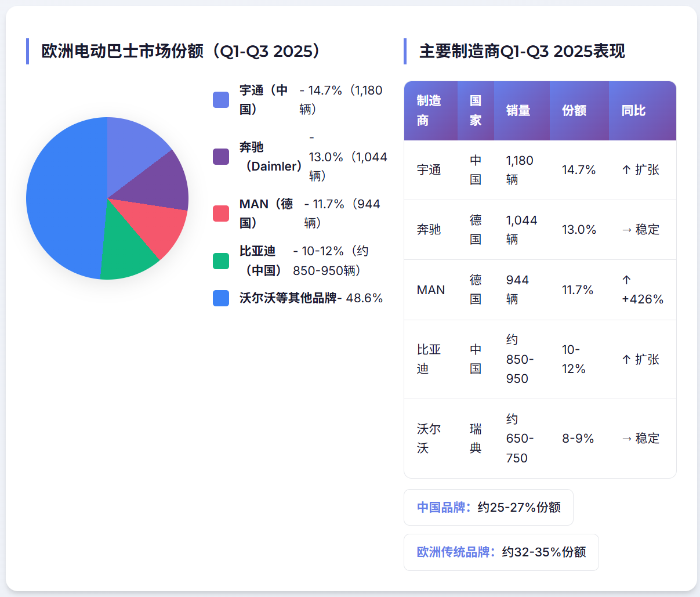Click the 宇通 legend color swatch

(221, 100)
